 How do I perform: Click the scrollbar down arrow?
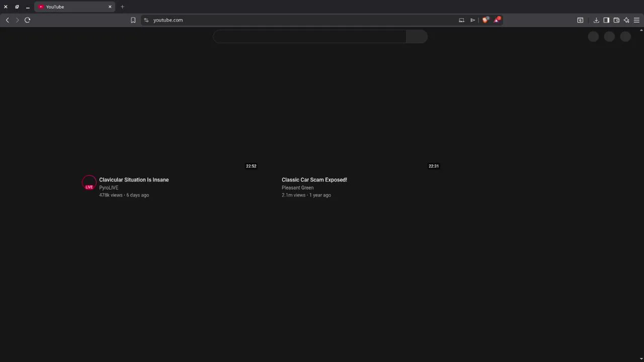pos(641,359)
